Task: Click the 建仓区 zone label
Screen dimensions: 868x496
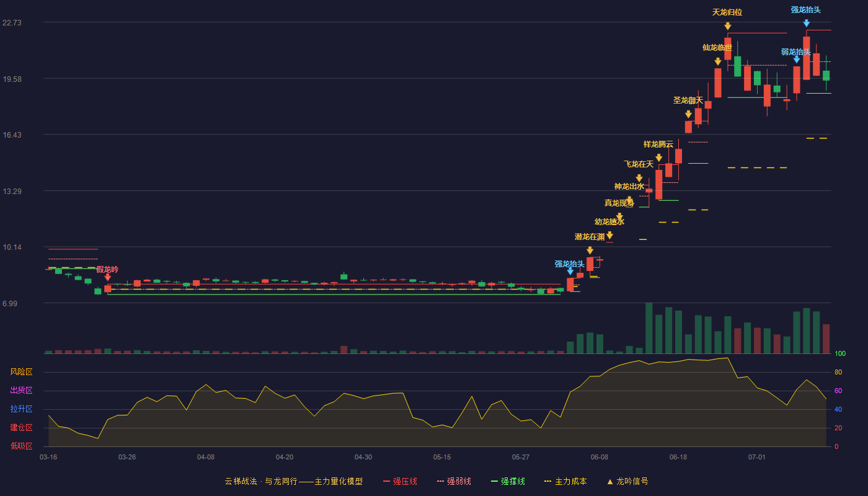Action: pyautogui.click(x=21, y=428)
